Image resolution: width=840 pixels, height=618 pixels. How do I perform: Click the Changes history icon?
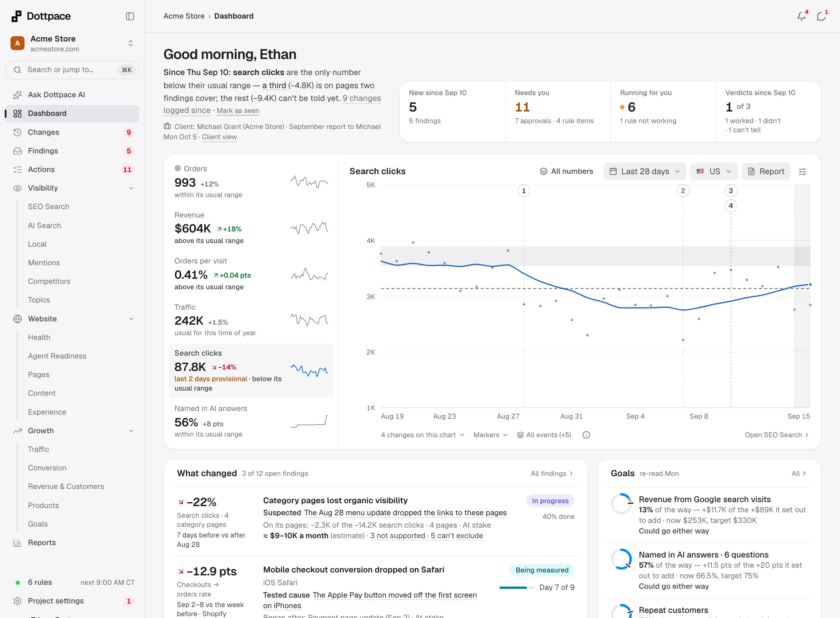(17, 132)
